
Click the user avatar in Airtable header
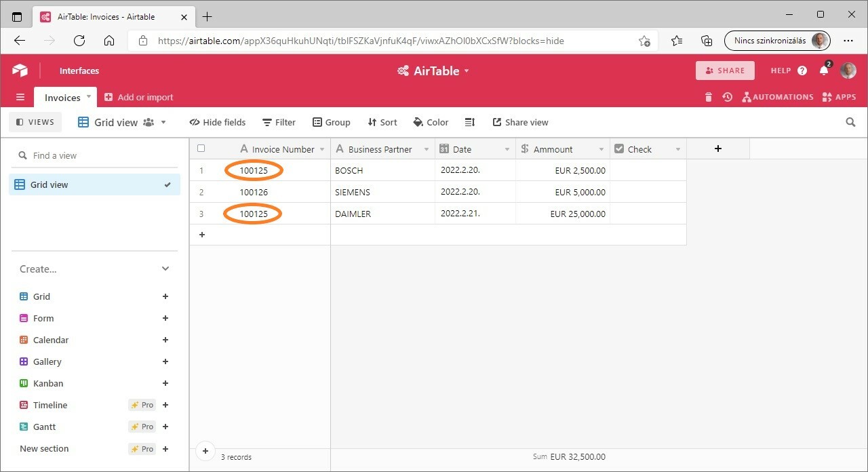[x=848, y=71]
